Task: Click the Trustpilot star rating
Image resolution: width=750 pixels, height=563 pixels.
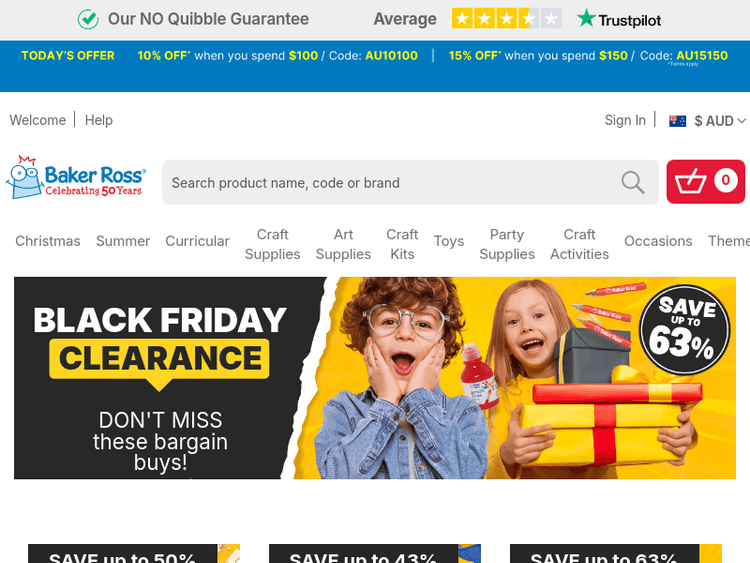Action: pyautogui.click(x=507, y=19)
